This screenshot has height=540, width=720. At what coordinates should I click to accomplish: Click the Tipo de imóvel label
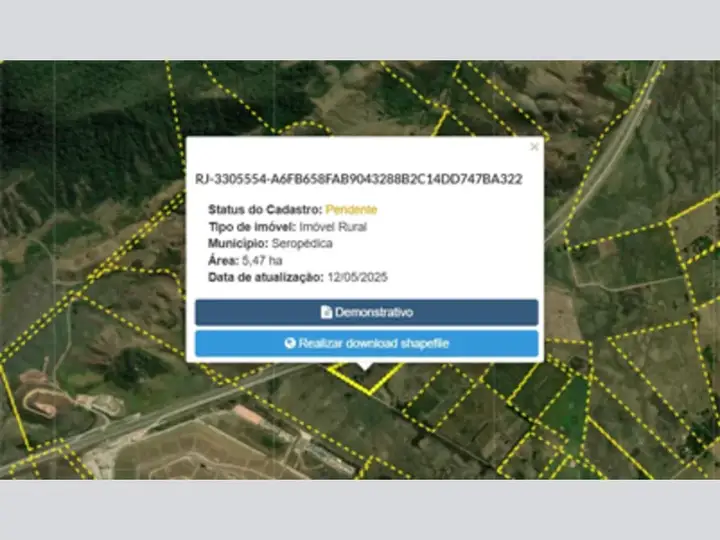[252, 226]
